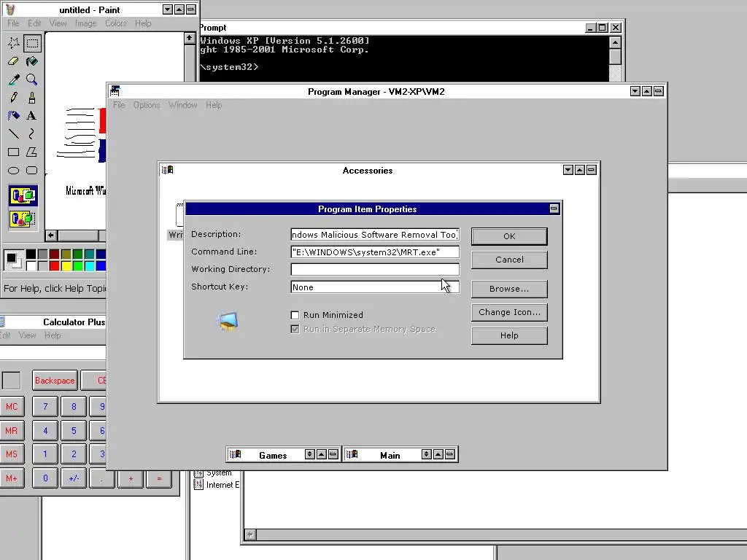Select the Text tool in Paint
This screenshot has width=747, height=560.
pyautogui.click(x=32, y=116)
